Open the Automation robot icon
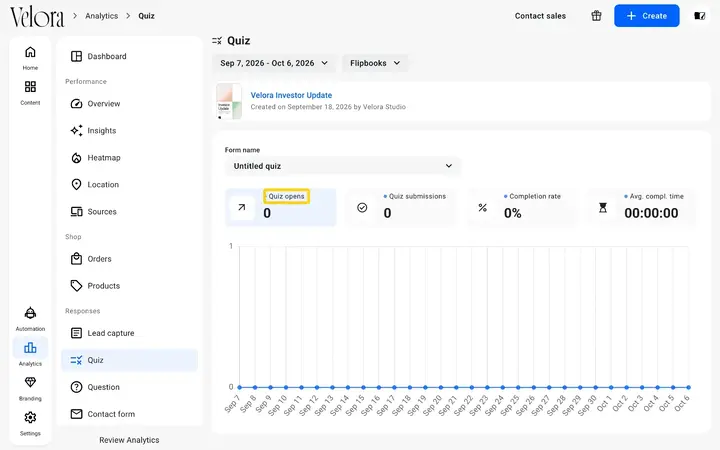 [30, 313]
